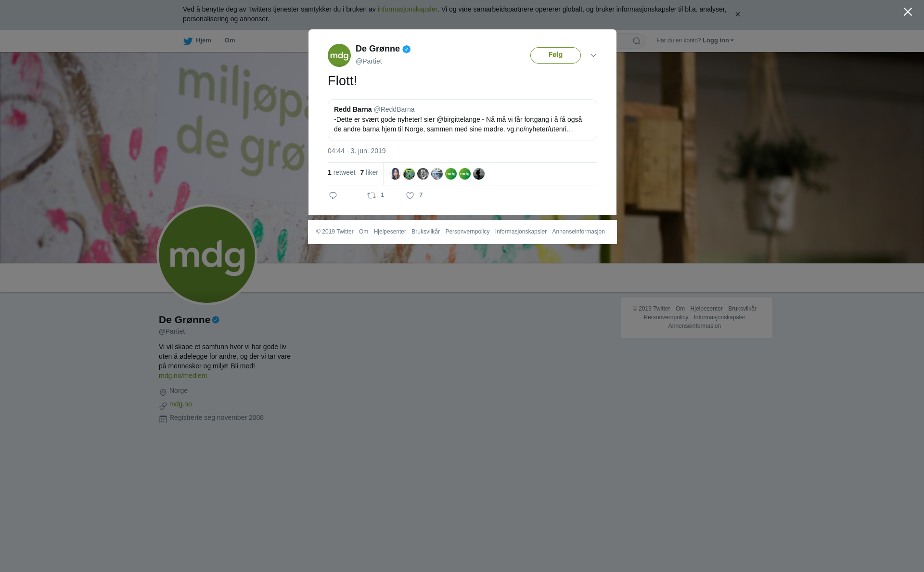The height and width of the screenshot is (572, 924).
Task: Click the reply speech bubble icon
Action: pyautogui.click(x=333, y=195)
